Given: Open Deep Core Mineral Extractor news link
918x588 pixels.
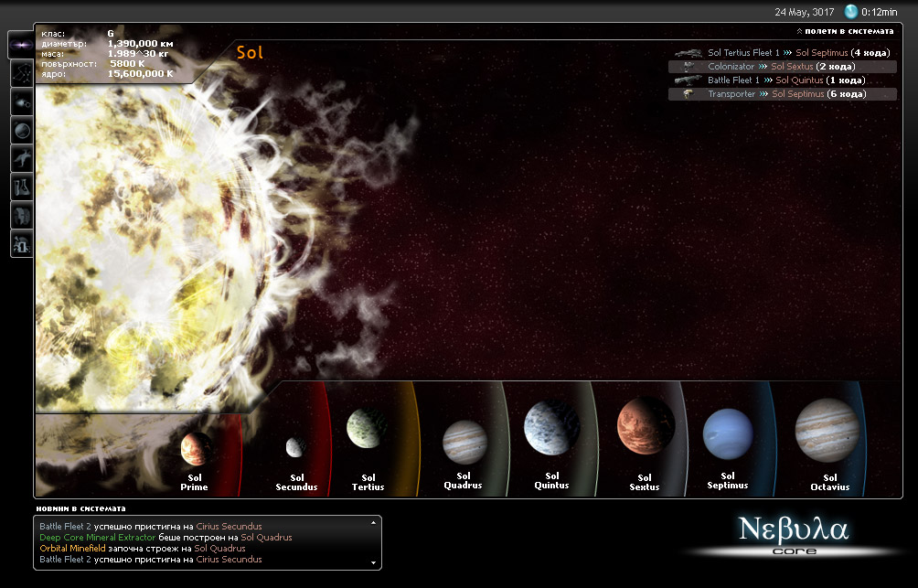Looking at the screenshot, I should pyautogui.click(x=98, y=538).
